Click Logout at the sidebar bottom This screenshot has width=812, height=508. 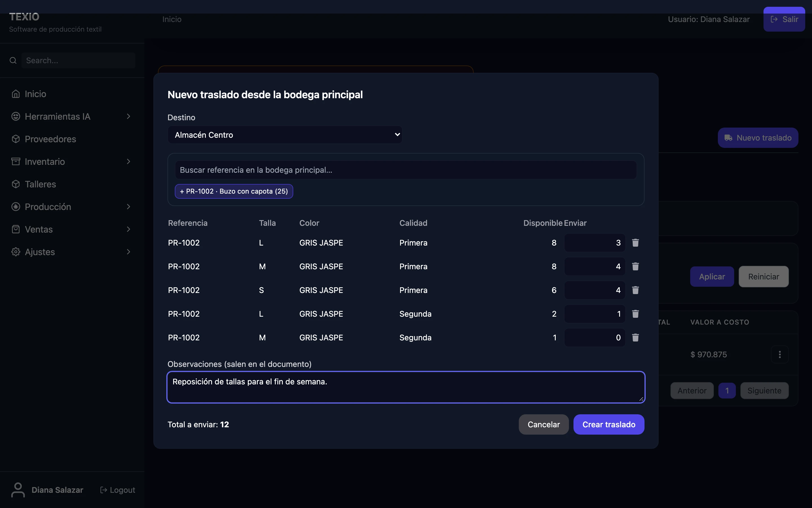(118, 490)
